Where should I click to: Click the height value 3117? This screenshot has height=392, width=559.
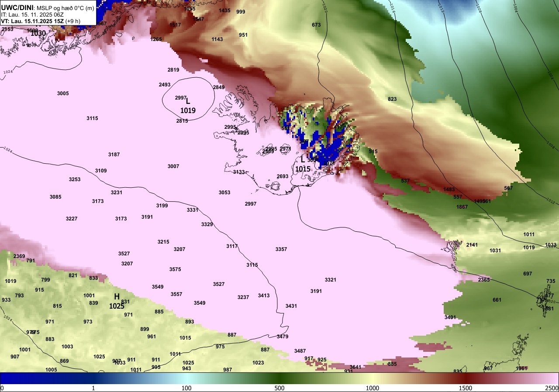coord(232,246)
